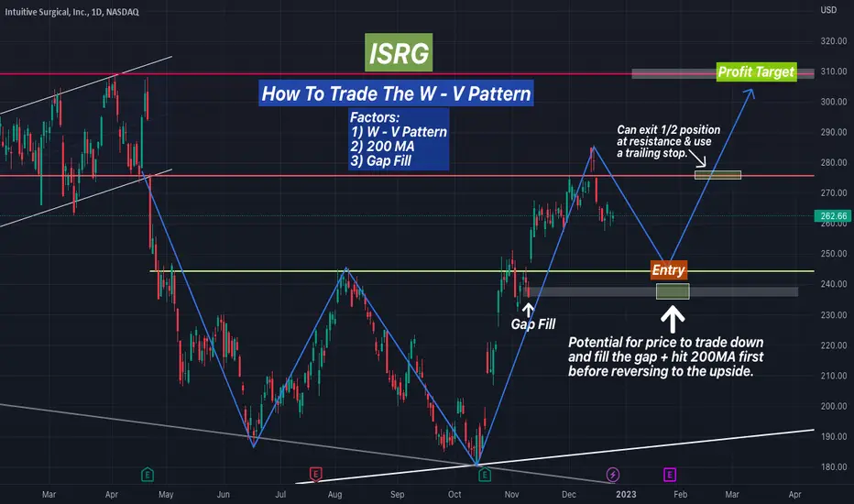Select the Factors text box
Image resolution: width=854 pixels, height=504 pixels.
[x=399, y=139]
